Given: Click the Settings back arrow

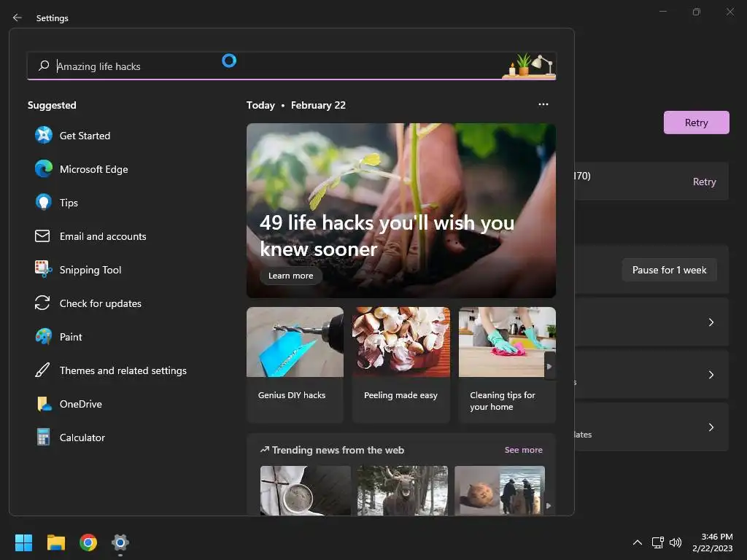Looking at the screenshot, I should (18, 17).
